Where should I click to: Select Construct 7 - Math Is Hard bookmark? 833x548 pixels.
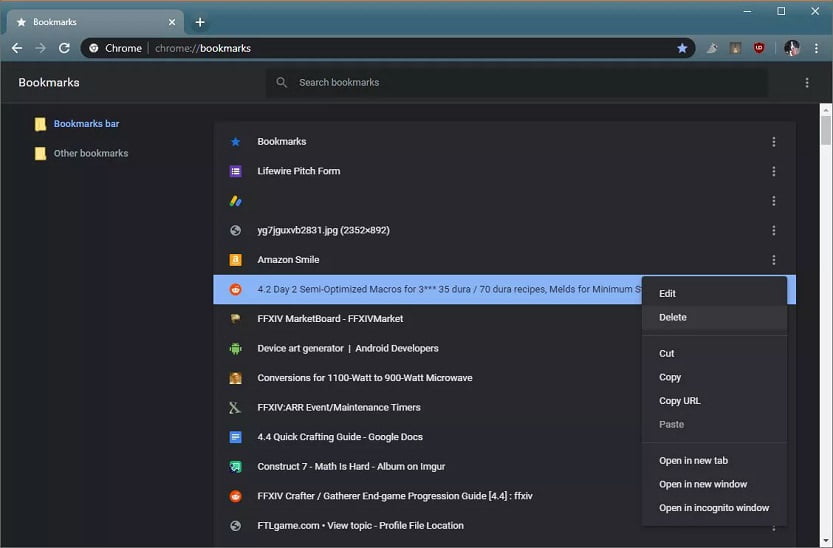(x=428, y=467)
